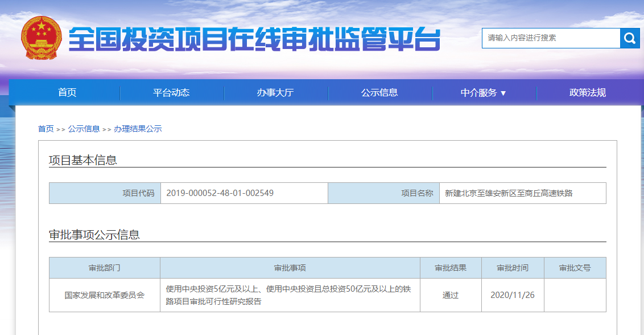The image size is (644, 335).
Task: Open the 办事大厅 navigation item
Action: coord(275,93)
